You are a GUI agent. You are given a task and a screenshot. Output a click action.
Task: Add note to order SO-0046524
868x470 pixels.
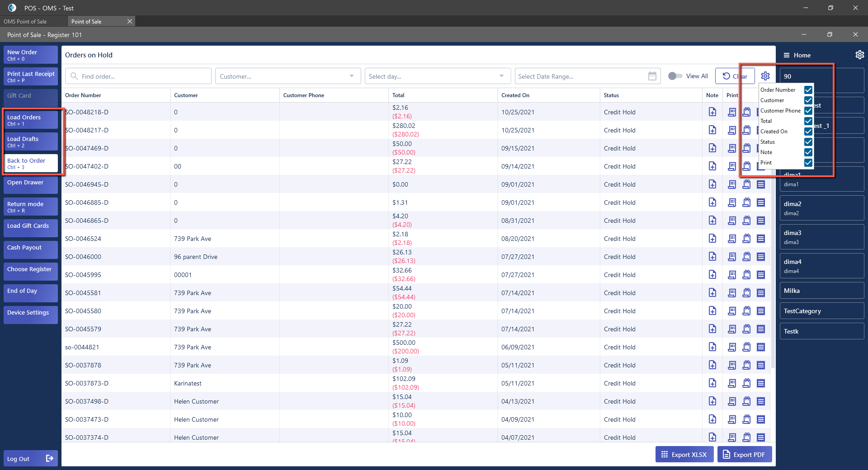[712, 239]
